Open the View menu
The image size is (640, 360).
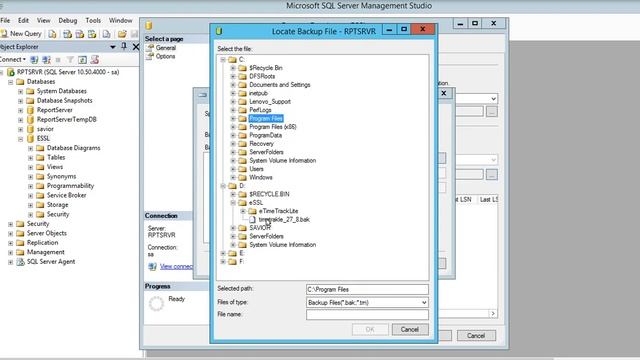[x=43, y=20]
